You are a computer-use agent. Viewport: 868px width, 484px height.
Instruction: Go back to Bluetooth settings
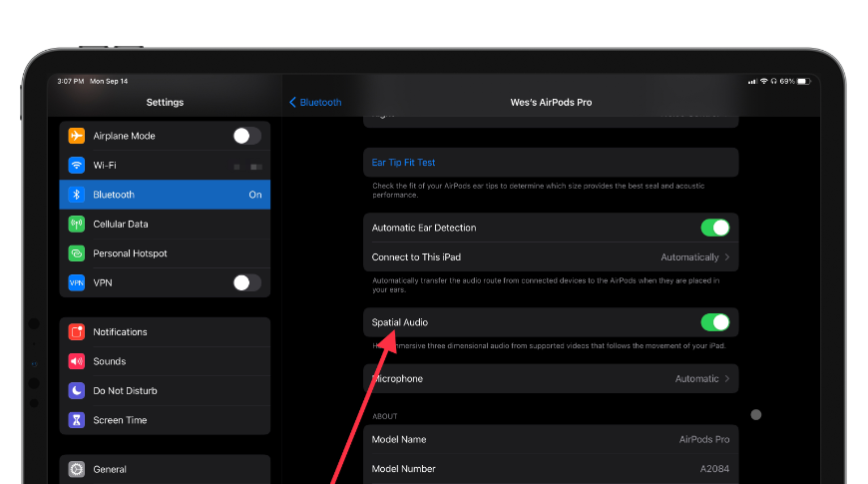pyautogui.click(x=315, y=102)
